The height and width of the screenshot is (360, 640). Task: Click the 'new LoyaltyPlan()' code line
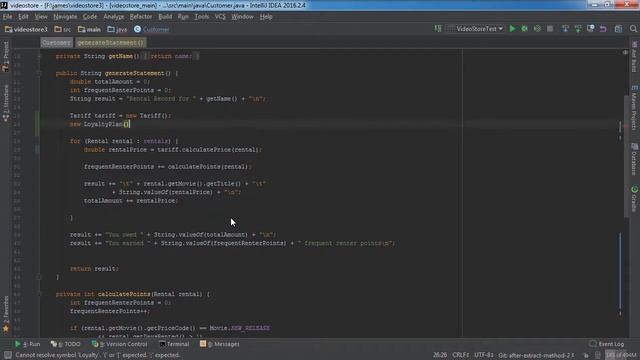click(100, 124)
